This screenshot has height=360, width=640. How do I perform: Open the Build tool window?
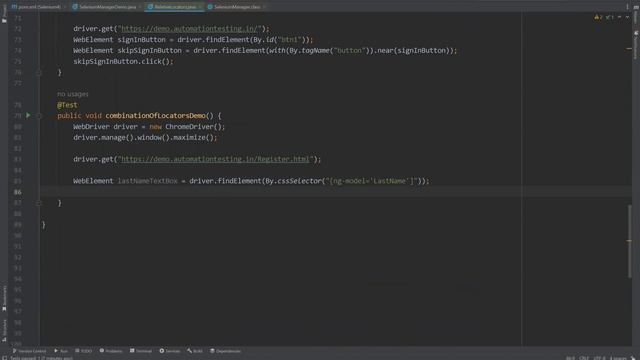click(195, 351)
